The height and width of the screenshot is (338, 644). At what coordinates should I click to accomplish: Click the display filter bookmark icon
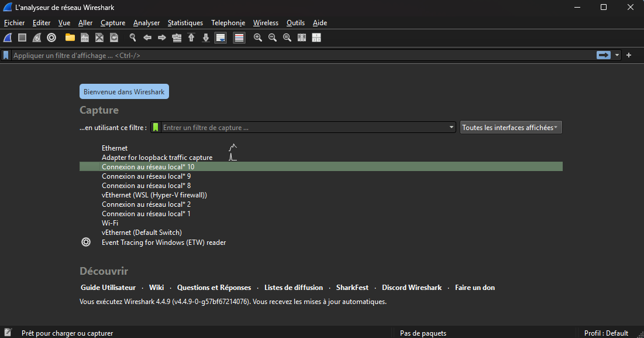pyautogui.click(x=6, y=56)
